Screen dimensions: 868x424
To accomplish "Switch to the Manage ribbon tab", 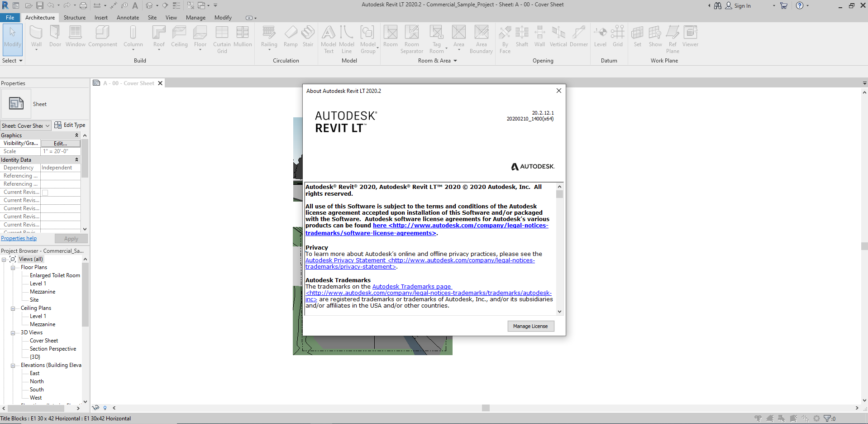I will pos(196,18).
